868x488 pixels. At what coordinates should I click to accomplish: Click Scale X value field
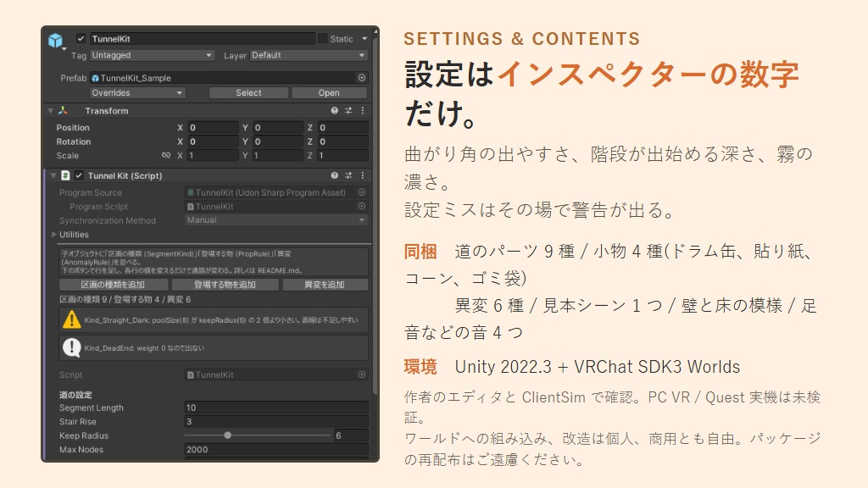point(213,156)
